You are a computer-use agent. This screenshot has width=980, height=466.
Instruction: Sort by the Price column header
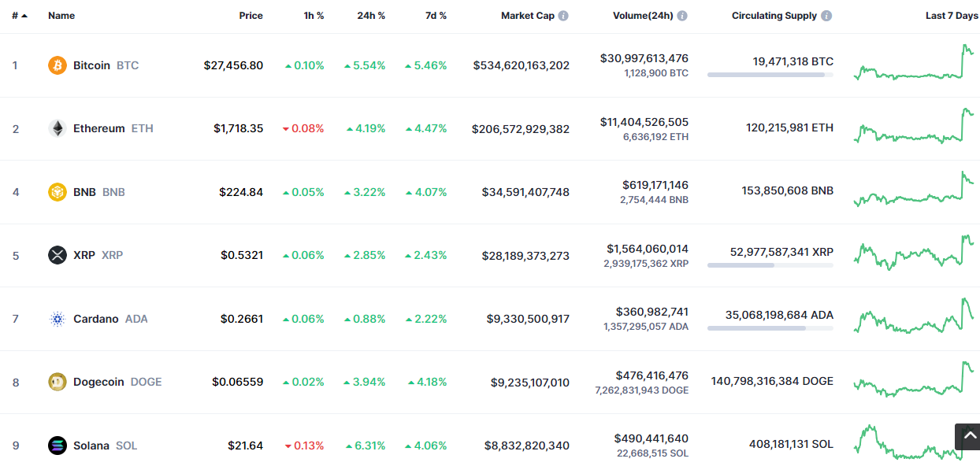[x=251, y=16]
